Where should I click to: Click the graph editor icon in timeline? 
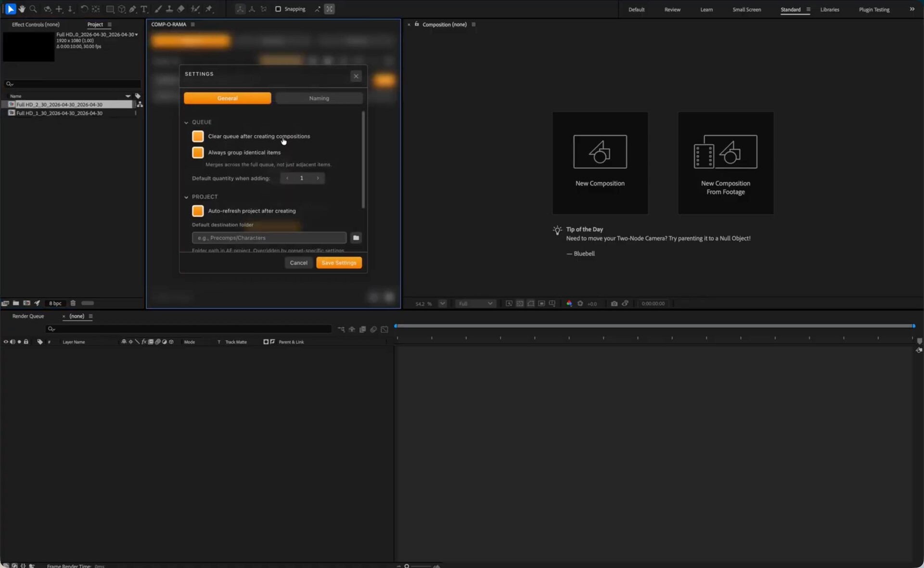pos(385,329)
